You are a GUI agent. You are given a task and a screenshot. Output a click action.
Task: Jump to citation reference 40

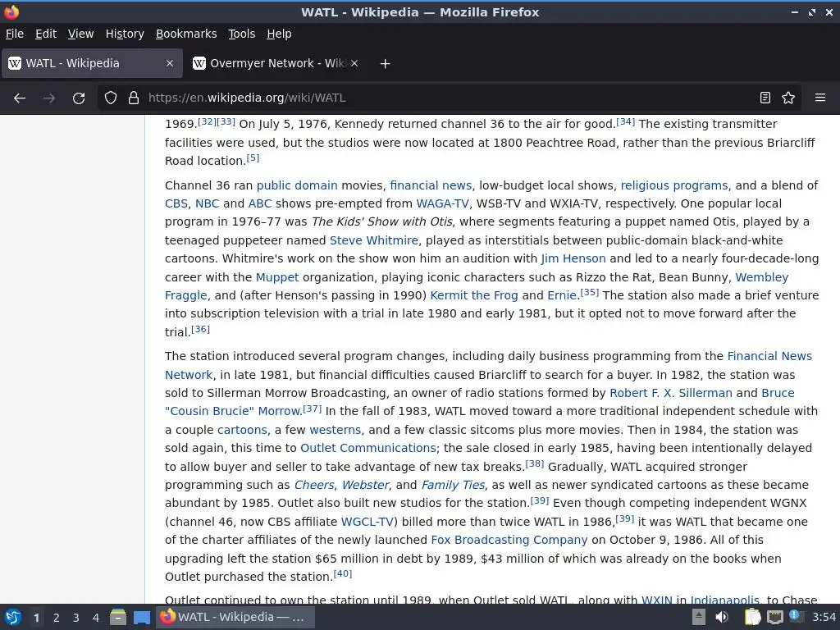[x=342, y=573]
